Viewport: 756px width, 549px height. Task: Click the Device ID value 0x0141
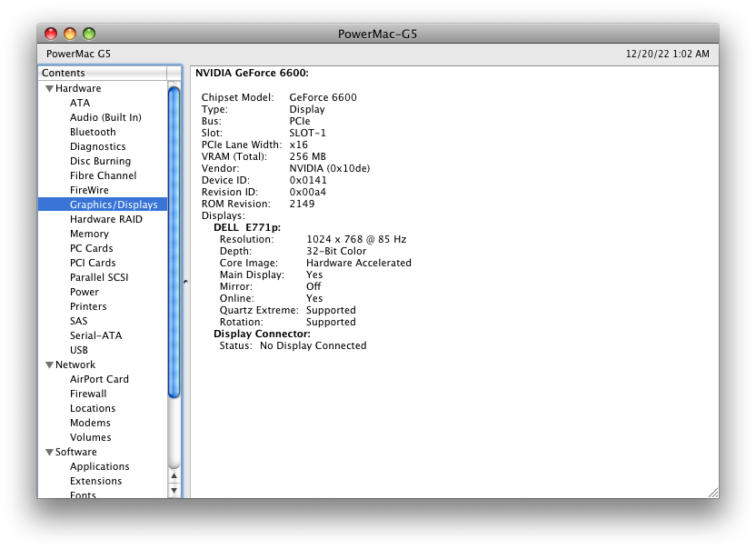coord(308,180)
